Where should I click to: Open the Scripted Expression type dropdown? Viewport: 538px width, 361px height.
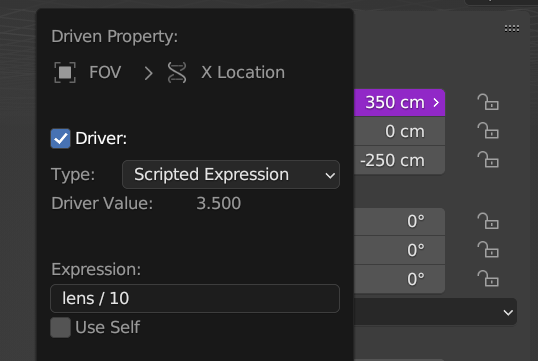(231, 175)
